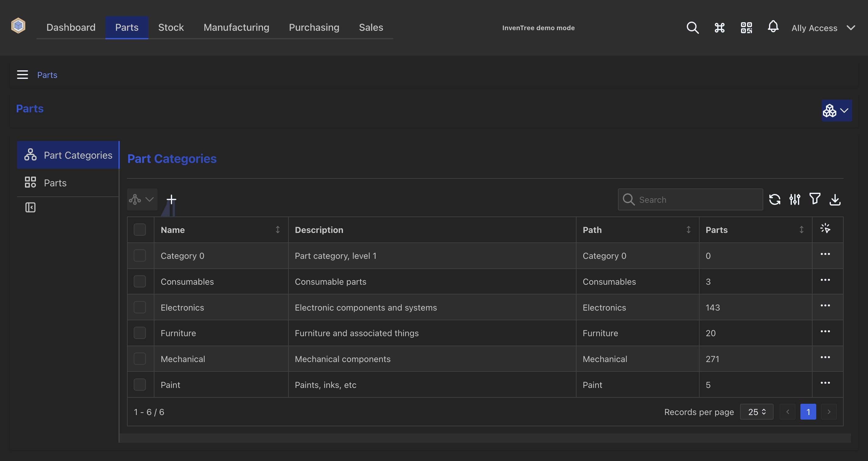Image resolution: width=868 pixels, height=461 pixels.
Task: Open row actions for Paint
Action: point(825,383)
